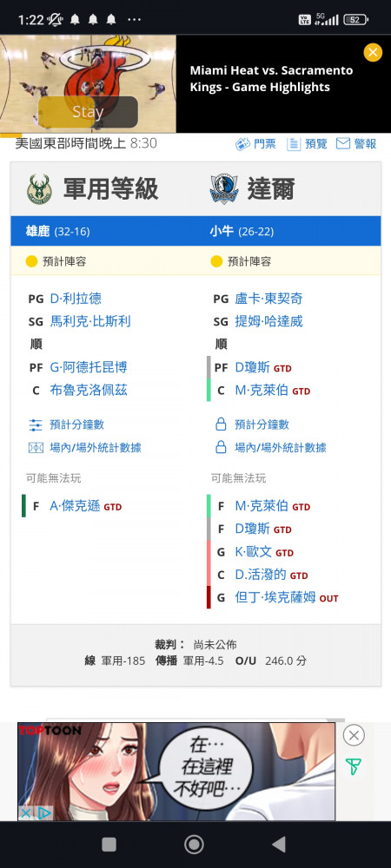Click the Milwaukee Bucks team logo

[x=39, y=189]
